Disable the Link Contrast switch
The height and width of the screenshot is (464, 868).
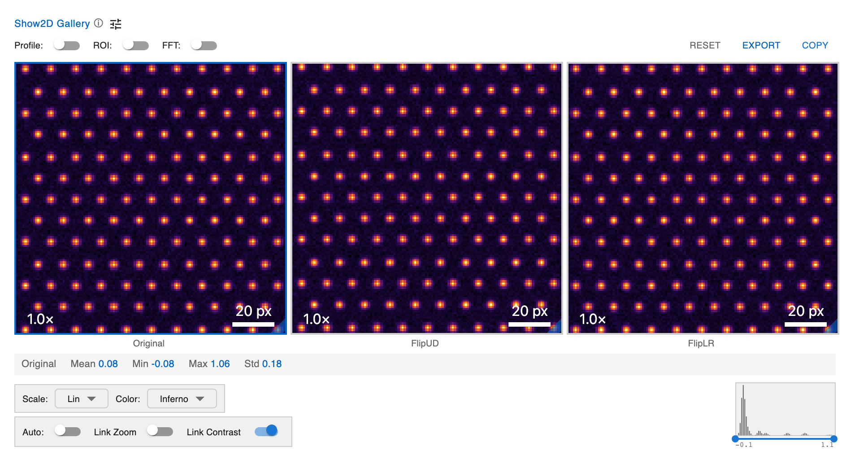tap(266, 431)
